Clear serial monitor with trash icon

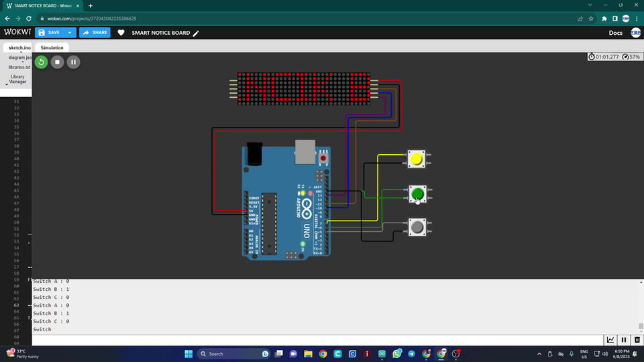(637, 340)
